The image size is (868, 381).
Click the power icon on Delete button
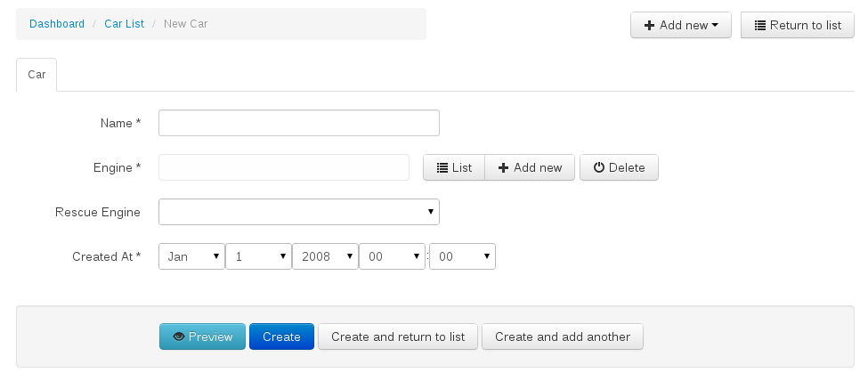[x=598, y=167]
